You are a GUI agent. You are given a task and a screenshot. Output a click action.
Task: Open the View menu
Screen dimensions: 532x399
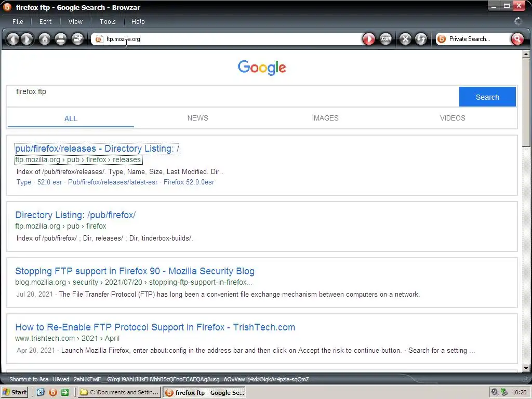pos(75,22)
